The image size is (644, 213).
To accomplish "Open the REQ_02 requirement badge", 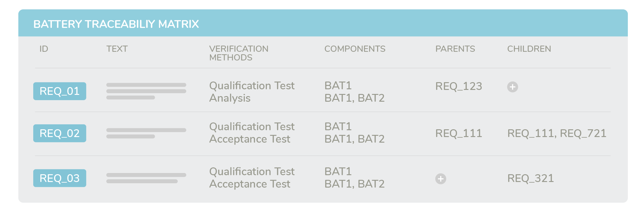I will point(60,133).
